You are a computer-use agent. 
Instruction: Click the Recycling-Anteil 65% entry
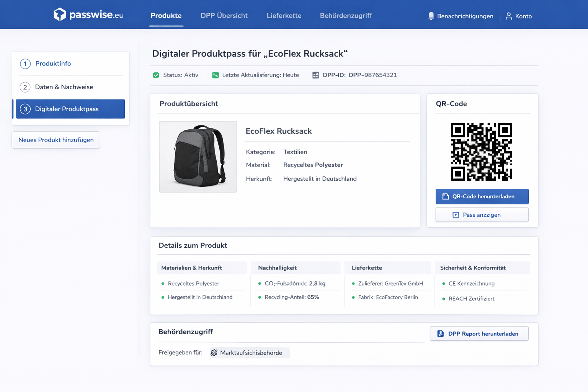pyautogui.click(x=292, y=297)
